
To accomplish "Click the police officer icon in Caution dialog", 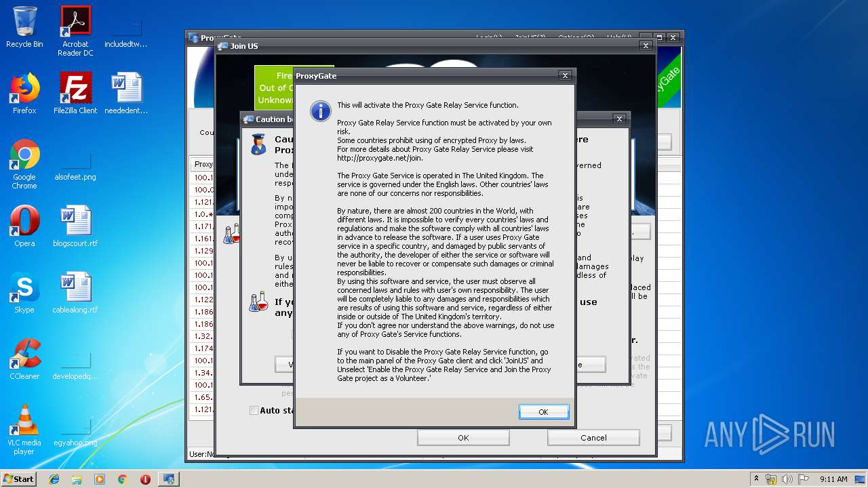I will [258, 144].
